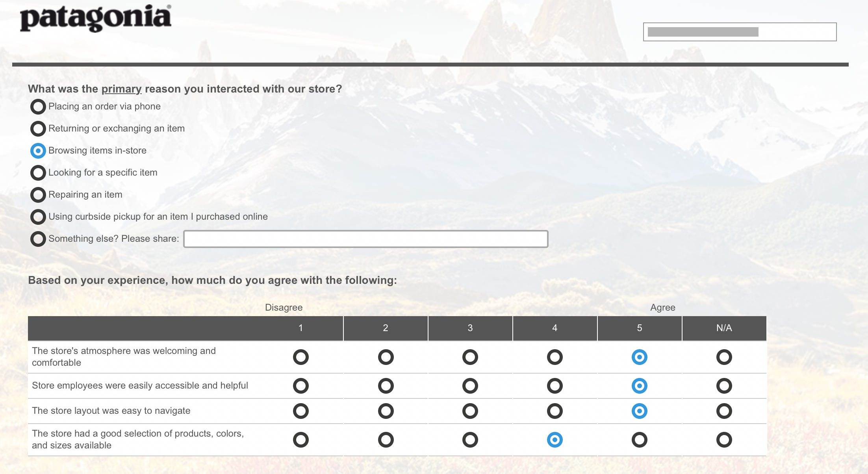Rate product selection as 1
This screenshot has height=474, width=868.
pos(301,440)
